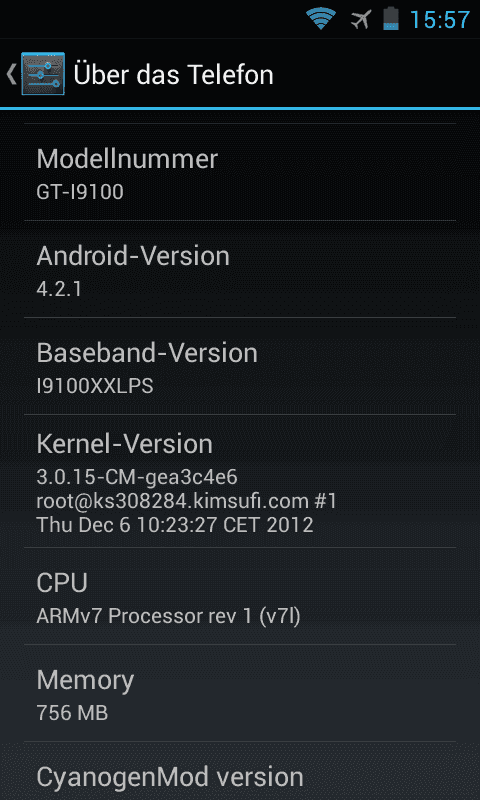Open the Baseband-Version item
The width and height of the screenshot is (480, 800).
click(240, 366)
